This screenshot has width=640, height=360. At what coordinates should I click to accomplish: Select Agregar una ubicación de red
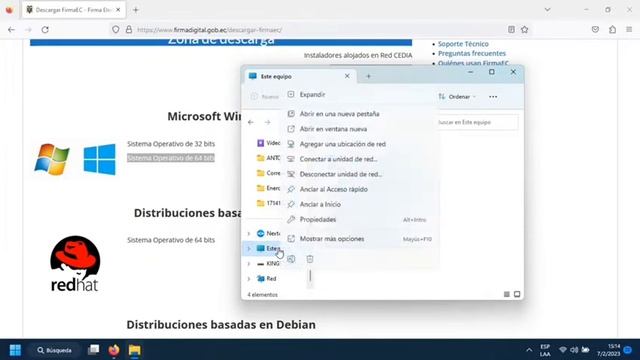tap(342, 144)
